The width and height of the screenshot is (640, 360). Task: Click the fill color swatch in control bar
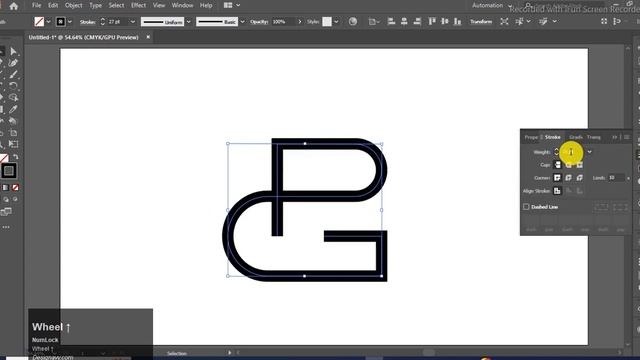pyautogui.click(x=39, y=21)
